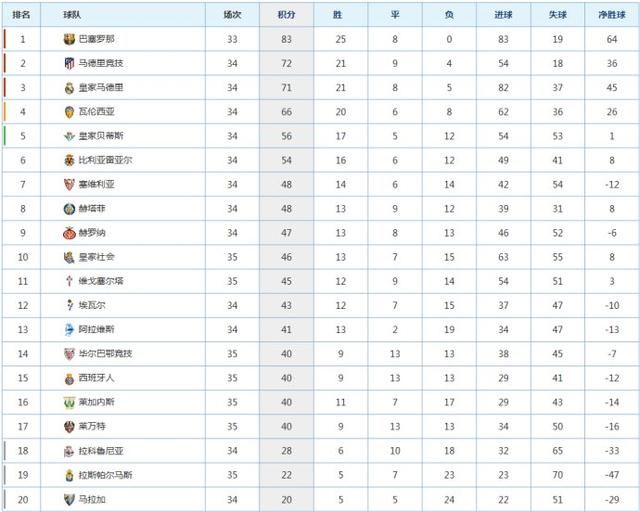Viewport: 640px width, 512px height.
Task: Click the 净胜球 column header
Action: click(607, 16)
